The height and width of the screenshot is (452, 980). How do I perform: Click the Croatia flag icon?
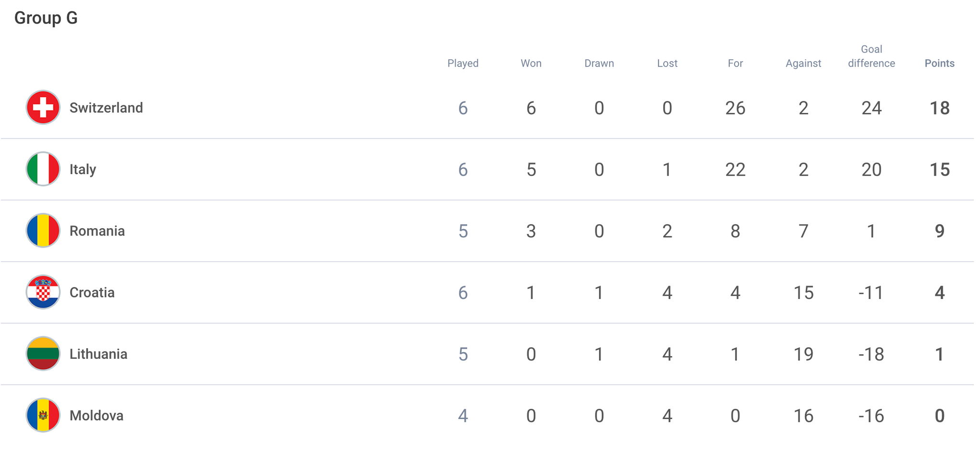(43, 292)
